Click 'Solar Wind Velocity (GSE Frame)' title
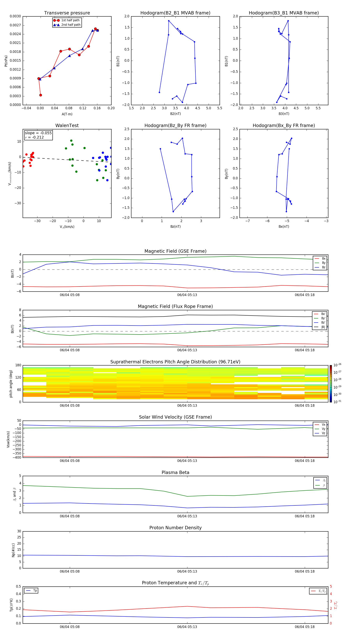 [x=175, y=417]
